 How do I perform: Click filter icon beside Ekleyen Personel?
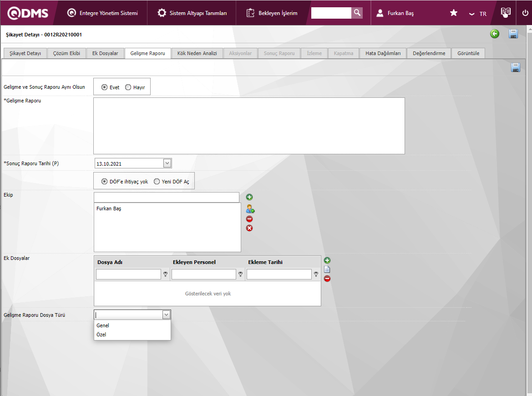pyautogui.click(x=241, y=274)
